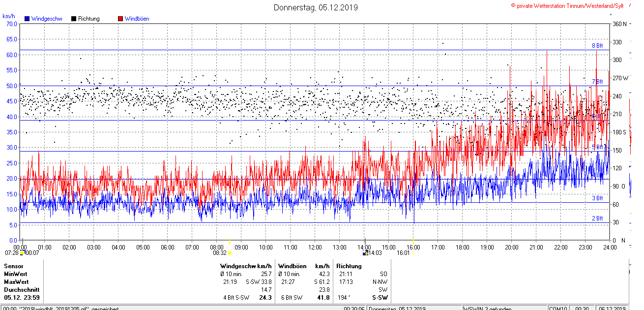Screen dimensions: 644x310
Task: Click the 4 Bft S-SW reading
Action: point(236,298)
